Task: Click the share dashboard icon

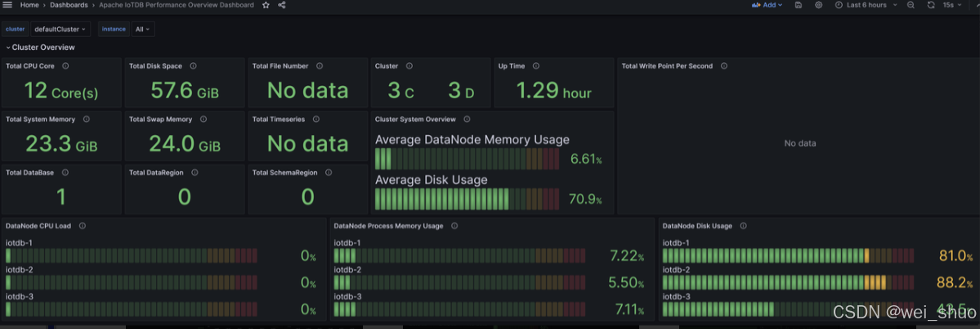Action: (282, 5)
